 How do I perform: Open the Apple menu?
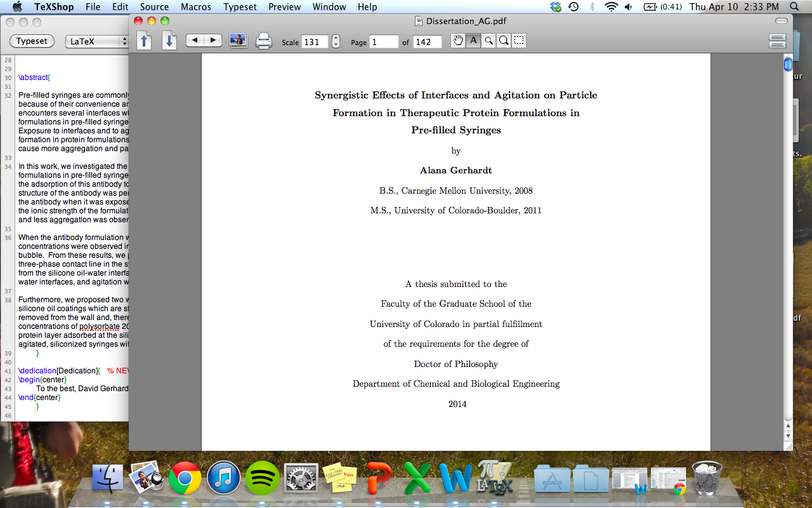(17, 7)
